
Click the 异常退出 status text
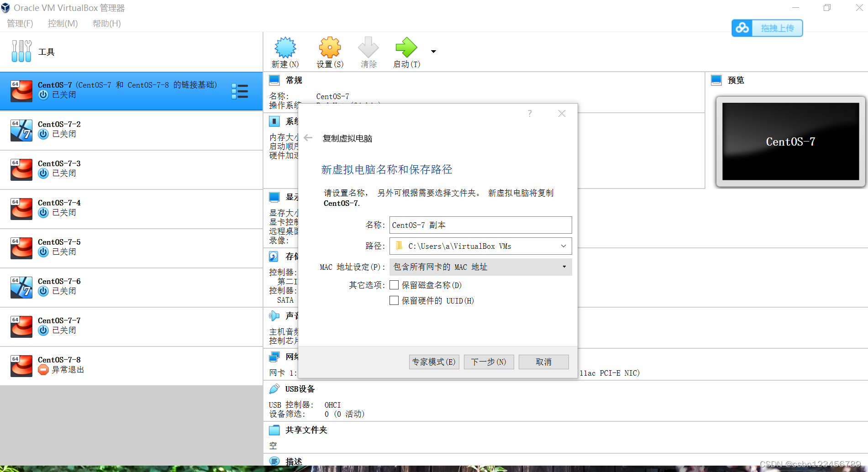point(68,370)
